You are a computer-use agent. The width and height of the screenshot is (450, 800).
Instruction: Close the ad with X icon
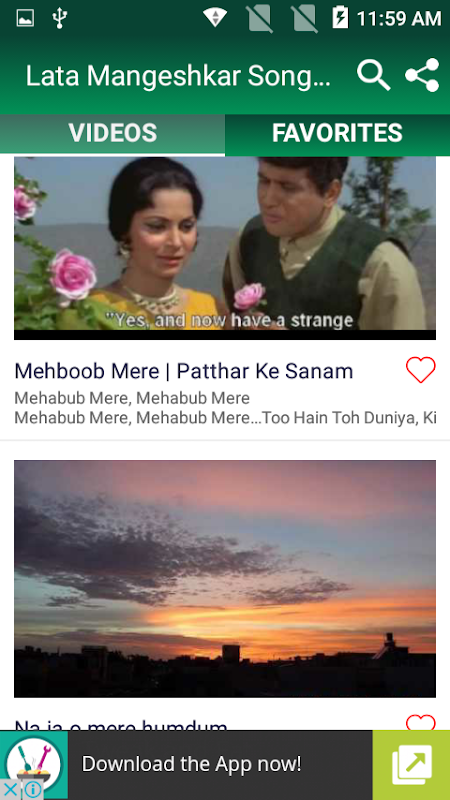(10, 790)
